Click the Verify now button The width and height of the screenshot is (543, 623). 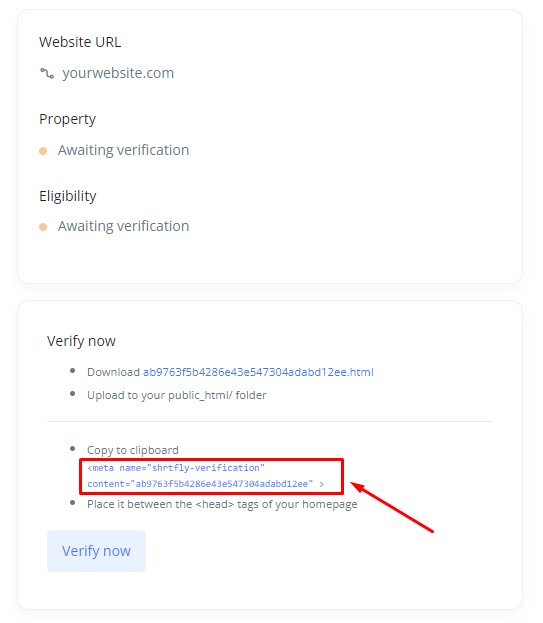[97, 551]
